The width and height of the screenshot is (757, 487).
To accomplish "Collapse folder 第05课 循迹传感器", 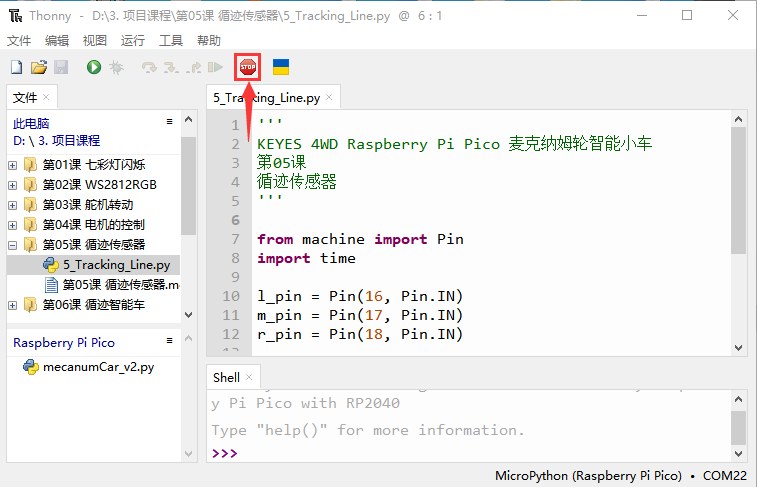I will coord(13,246).
